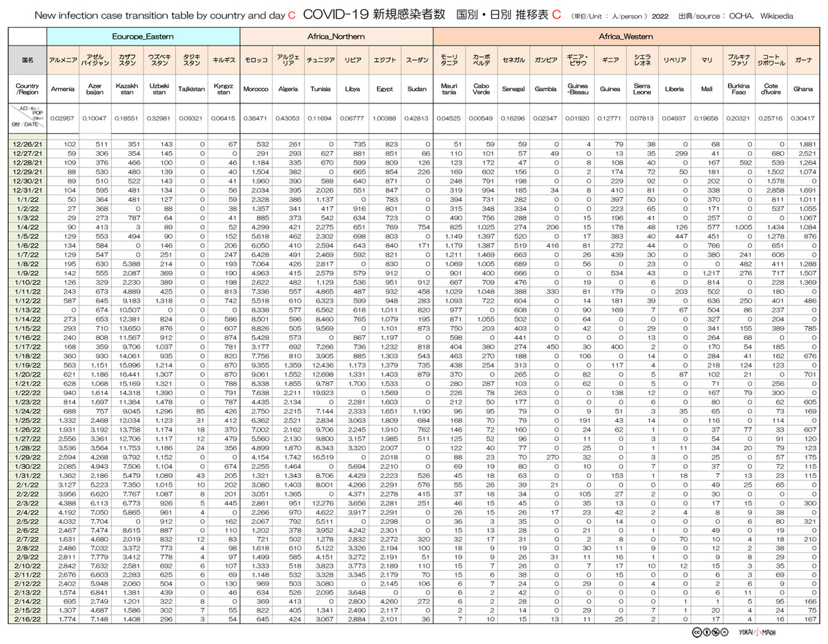Click the 'Burkina Faso' column header

click(x=738, y=89)
